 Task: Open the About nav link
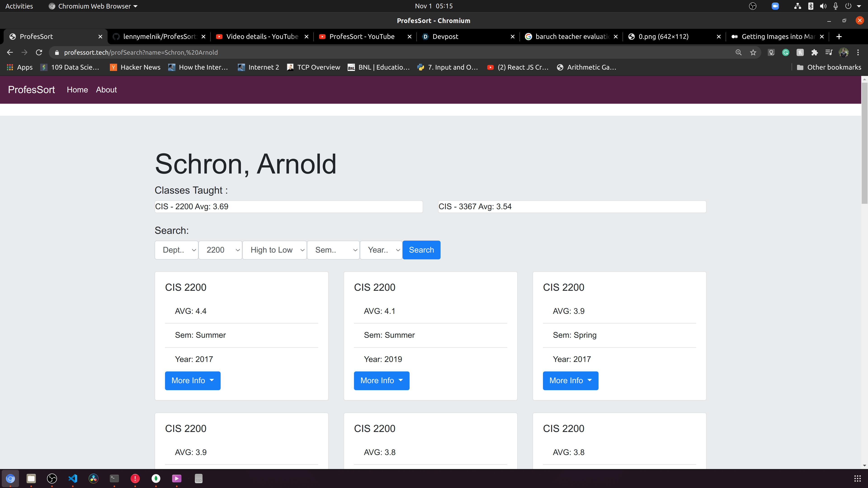[106, 90]
